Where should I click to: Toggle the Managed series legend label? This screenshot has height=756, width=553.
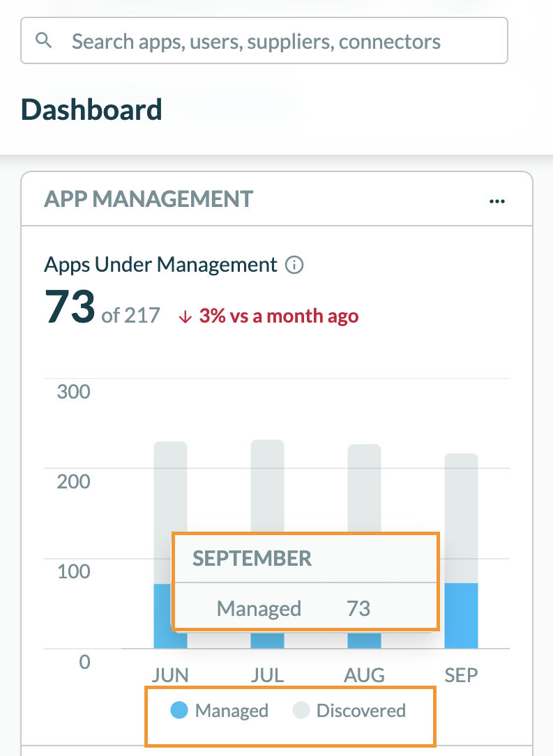(x=232, y=711)
